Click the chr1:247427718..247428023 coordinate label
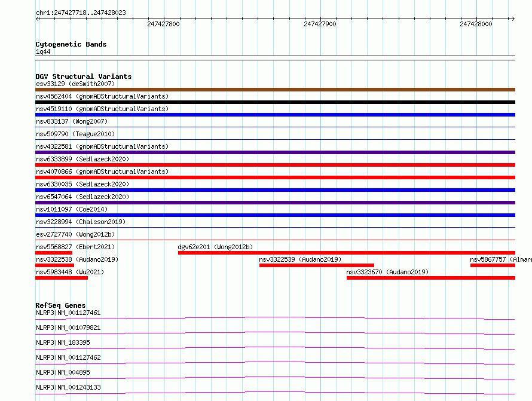Screen dimensions: 532x401 [x=81, y=13]
